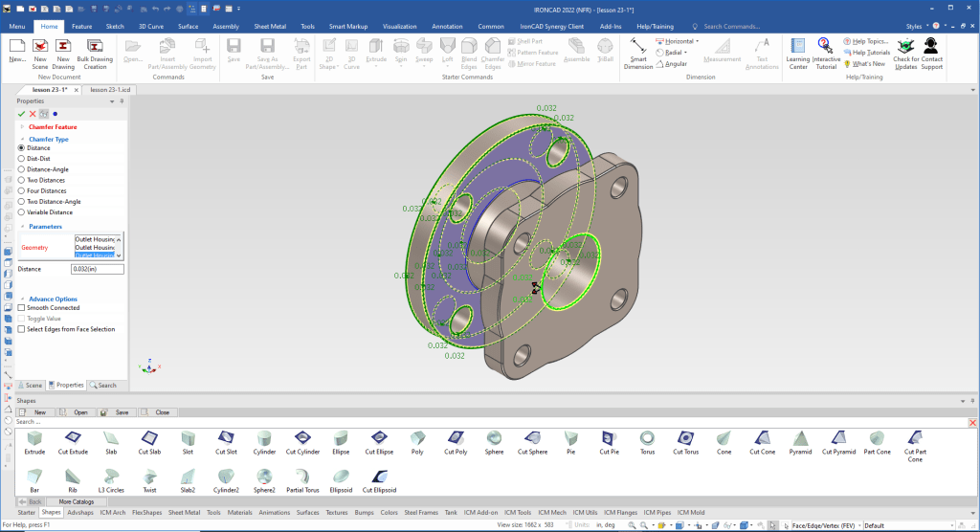The image size is (980, 532).
Task: Launch the Interactive Tutorial
Action: (x=826, y=46)
